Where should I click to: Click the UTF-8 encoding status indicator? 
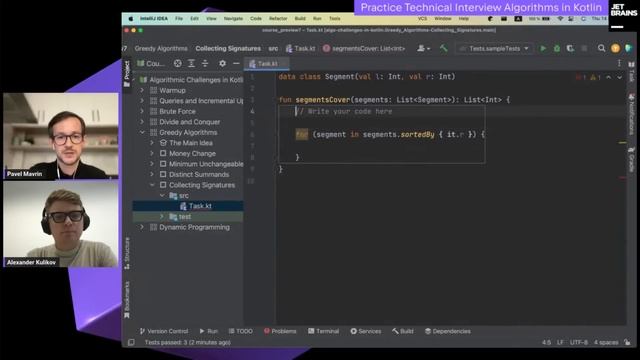pos(579,342)
